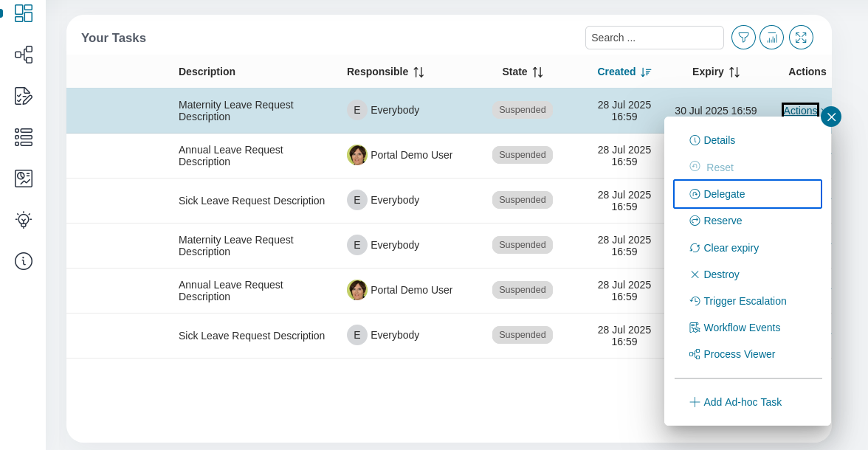Open Workflow Events from menu

click(x=741, y=328)
